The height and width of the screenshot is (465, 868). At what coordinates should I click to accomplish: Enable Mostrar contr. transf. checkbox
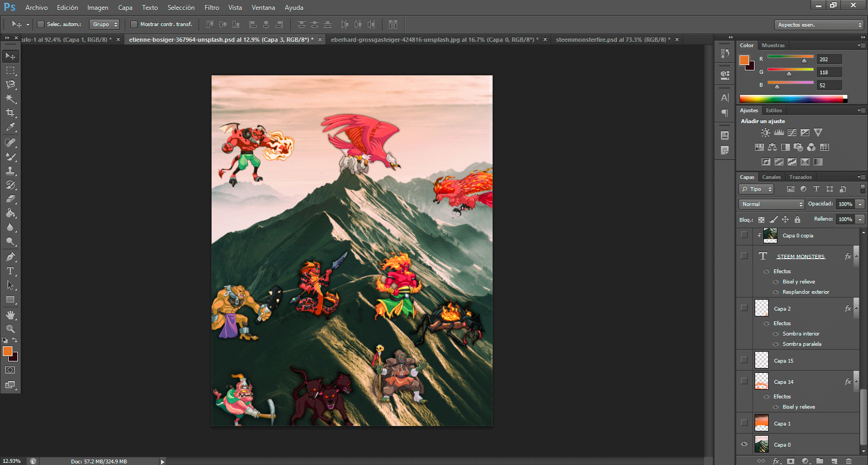pos(134,24)
